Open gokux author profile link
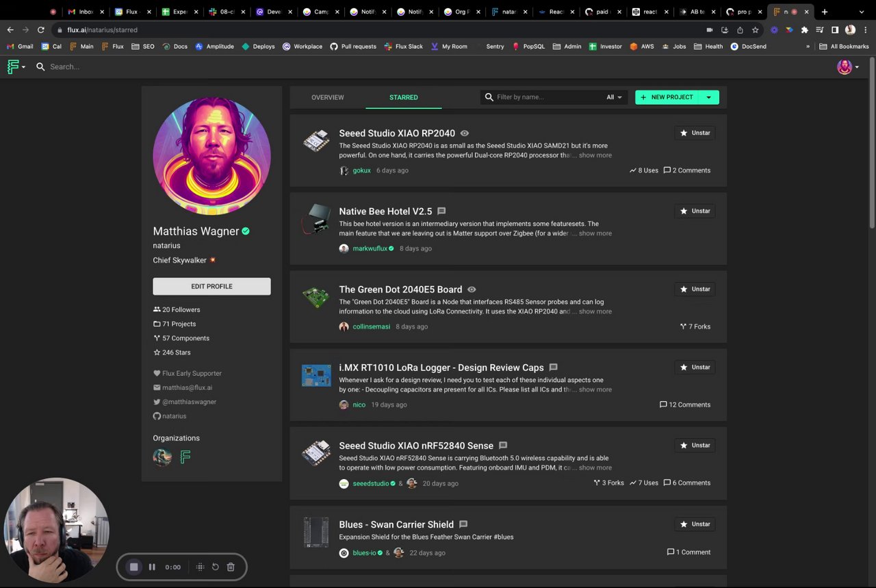876x588 pixels. point(361,170)
